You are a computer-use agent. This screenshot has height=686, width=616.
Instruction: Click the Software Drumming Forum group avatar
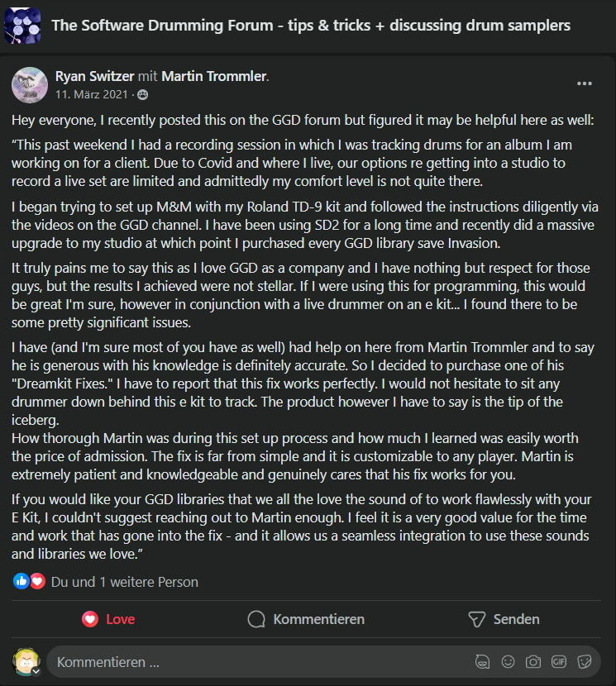coord(23,26)
